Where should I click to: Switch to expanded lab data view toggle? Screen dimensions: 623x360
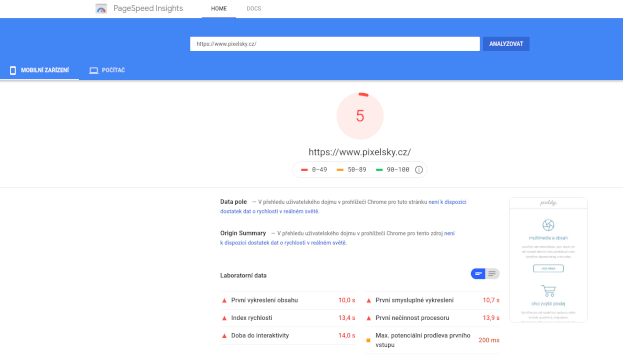click(x=492, y=274)
